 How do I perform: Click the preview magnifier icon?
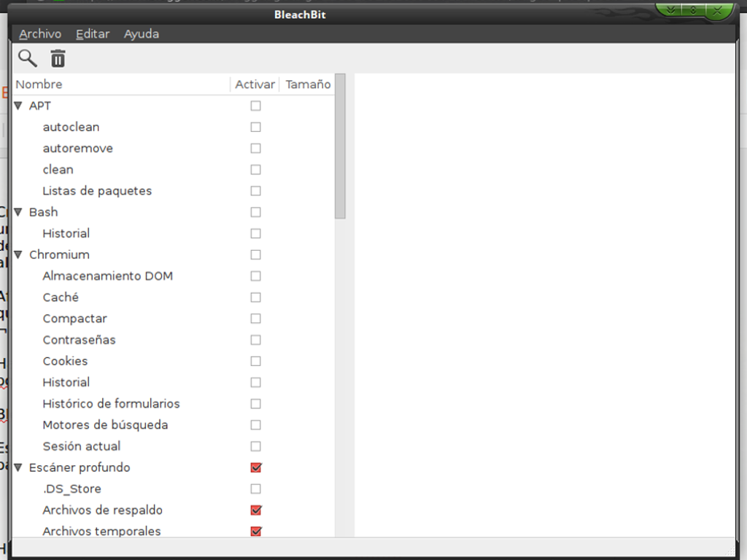pyautogui.click(x=28, y=58)
